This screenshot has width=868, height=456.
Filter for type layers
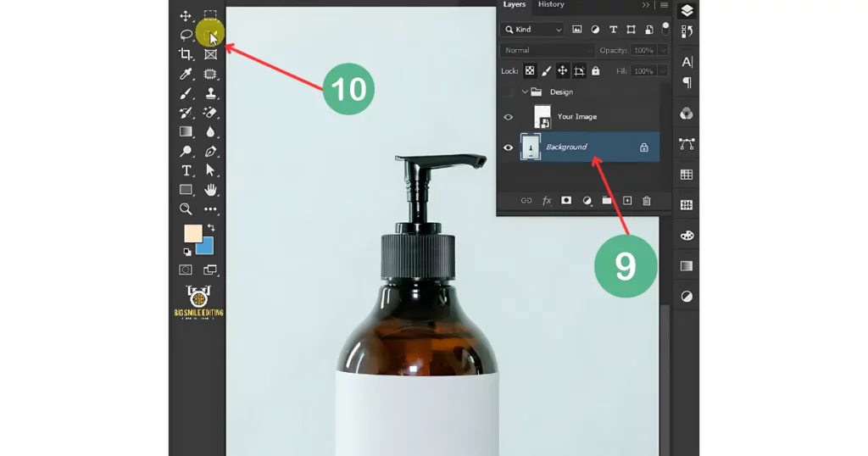[614, 30]
